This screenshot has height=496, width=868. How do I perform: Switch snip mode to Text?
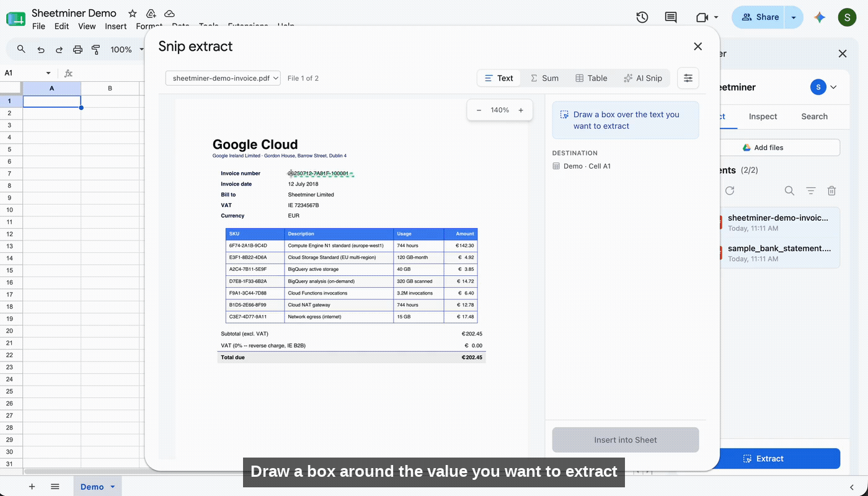(499, 78)
